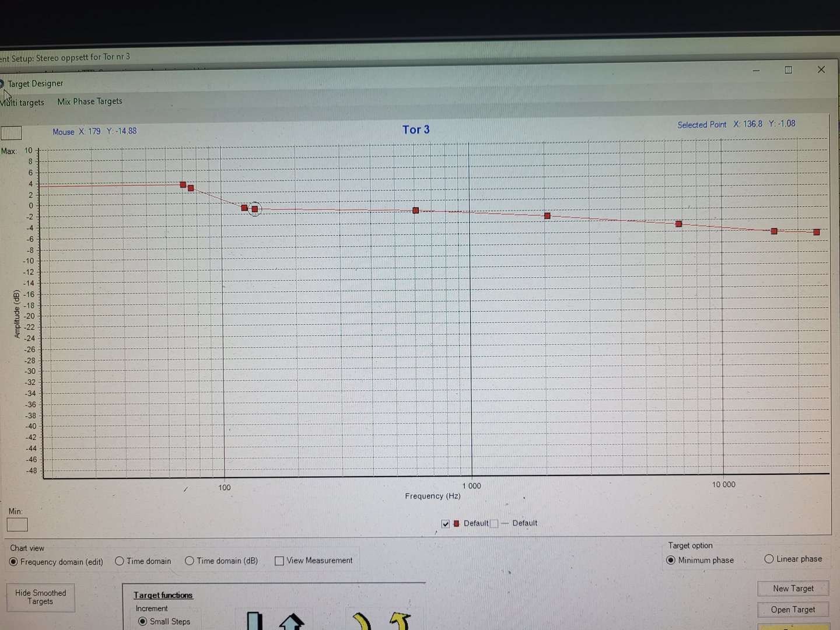Click the red Default legend marker
The image size is (840, 630).
pos(456,523)
